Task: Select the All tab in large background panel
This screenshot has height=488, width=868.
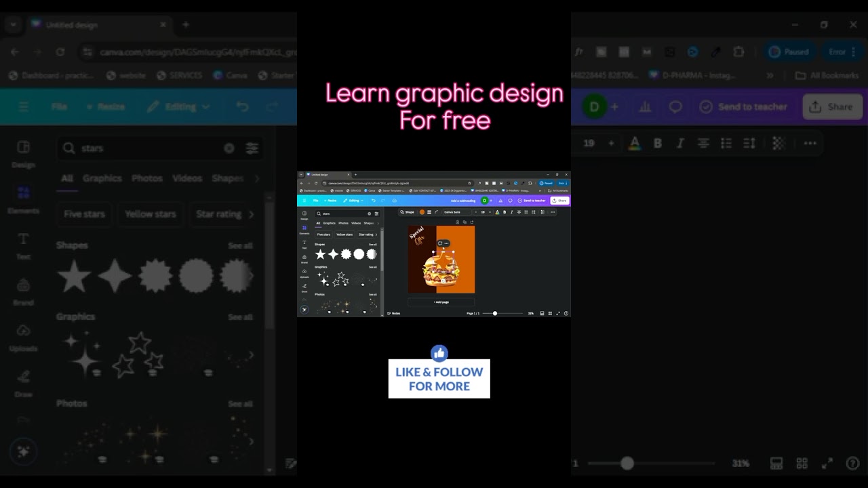Action: [x=66, y=178]
